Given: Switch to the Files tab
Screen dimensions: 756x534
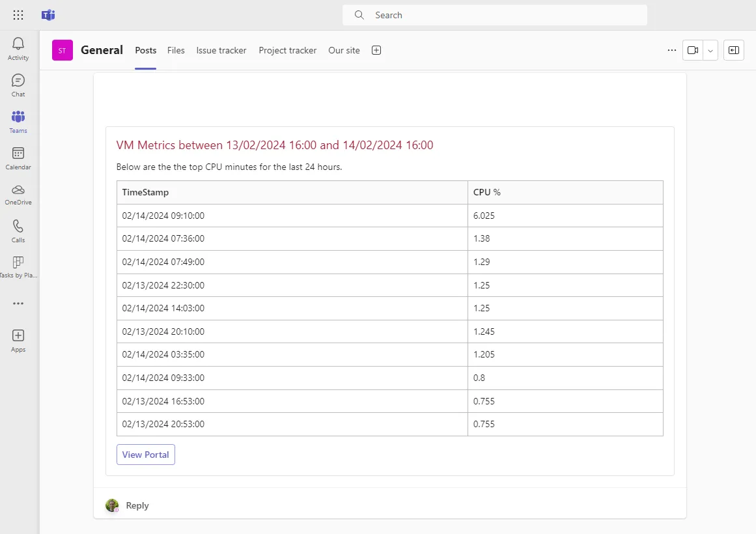Looking at the screenshot, I should (176, 50).
